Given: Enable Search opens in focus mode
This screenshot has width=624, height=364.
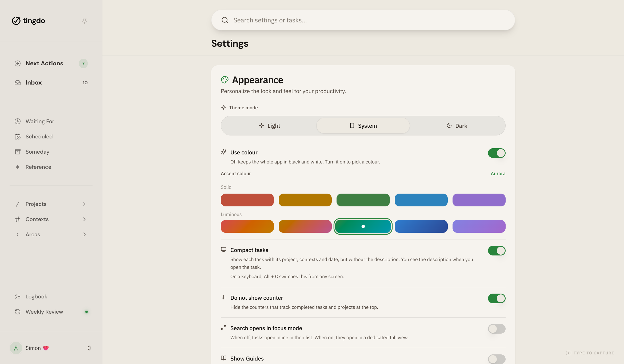Looking at the screenshot, I should click(497, 329).
